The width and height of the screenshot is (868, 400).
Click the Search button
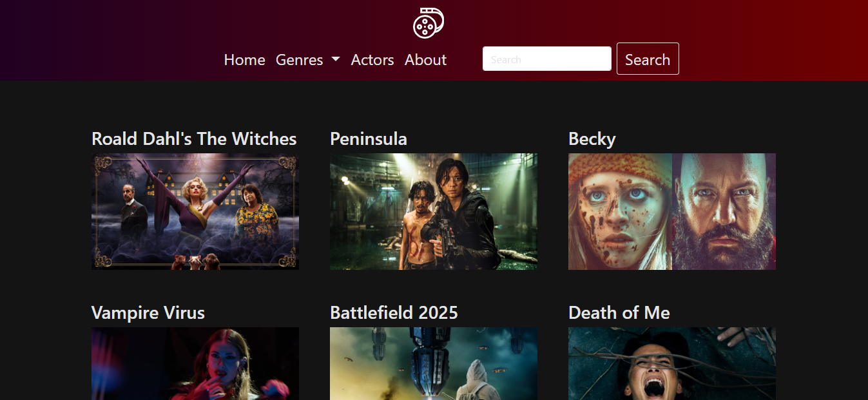point(648,59)
